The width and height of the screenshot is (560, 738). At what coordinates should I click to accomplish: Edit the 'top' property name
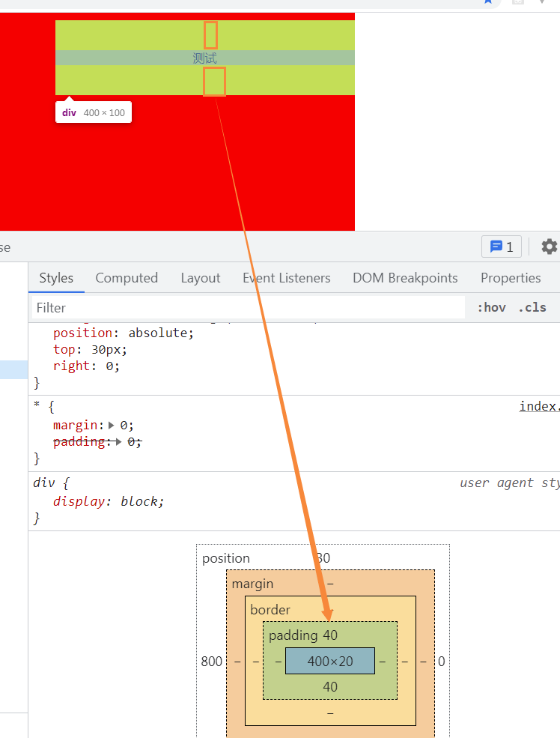(64, 349)
